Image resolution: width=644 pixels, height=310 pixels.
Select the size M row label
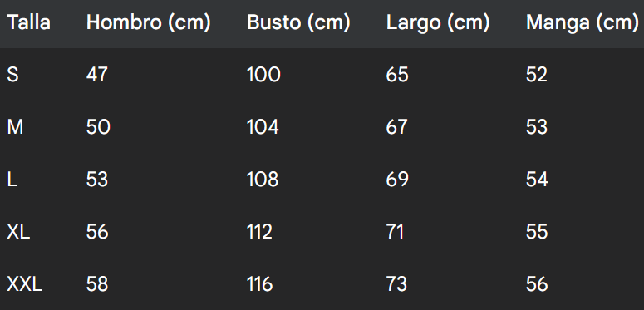point(15,127)
